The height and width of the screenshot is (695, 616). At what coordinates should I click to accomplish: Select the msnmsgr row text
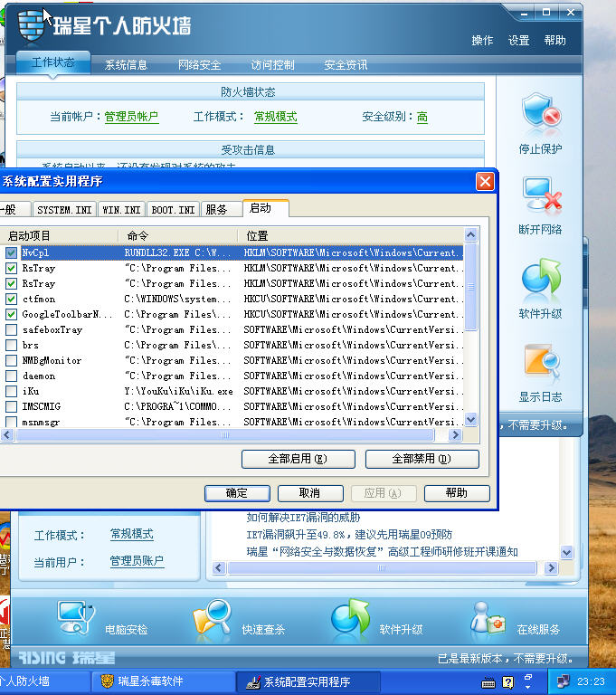tap(41, 422)
